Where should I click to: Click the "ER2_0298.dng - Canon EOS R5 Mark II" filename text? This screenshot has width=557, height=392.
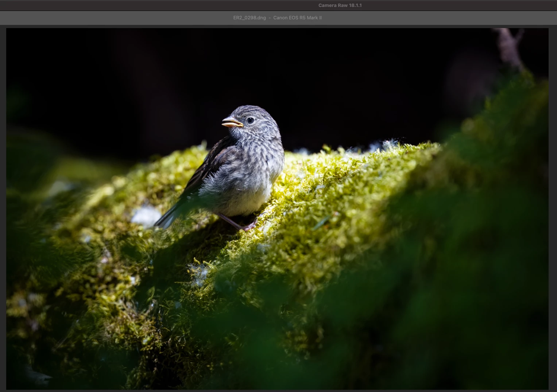click(x=278, y=18)
